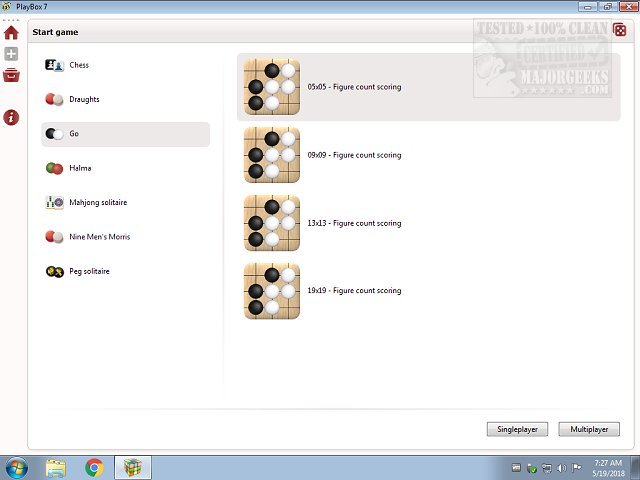
Task: Select the Nine Men's Morris icon
Action: click(54, 237)
